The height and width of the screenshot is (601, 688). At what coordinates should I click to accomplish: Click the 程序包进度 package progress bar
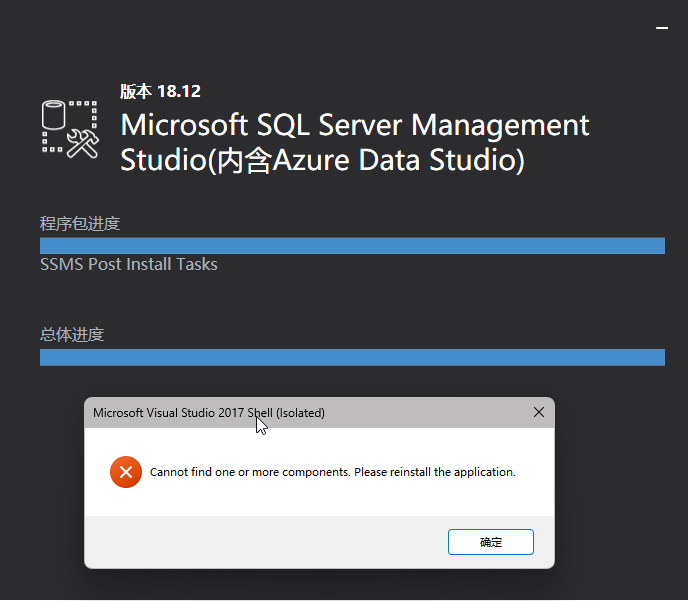click(352, 246)
